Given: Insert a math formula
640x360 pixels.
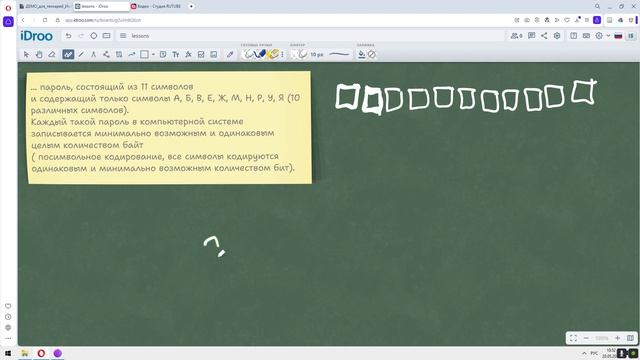Looking at the screenshot, I should pyautogui.click(x=188, y=54).
